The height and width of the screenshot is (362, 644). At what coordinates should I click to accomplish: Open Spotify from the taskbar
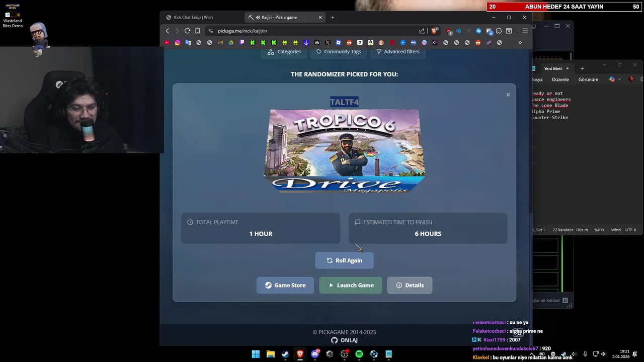tap(359, 354)
